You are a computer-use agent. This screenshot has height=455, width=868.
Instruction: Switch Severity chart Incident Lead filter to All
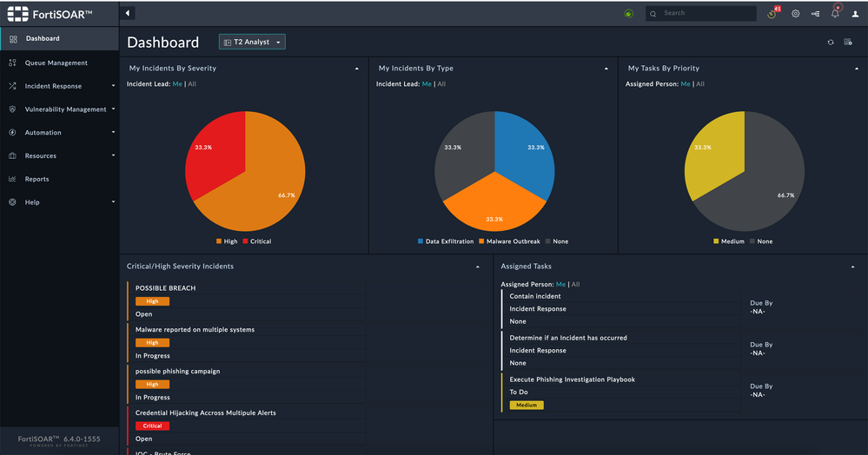pos(192,84)
